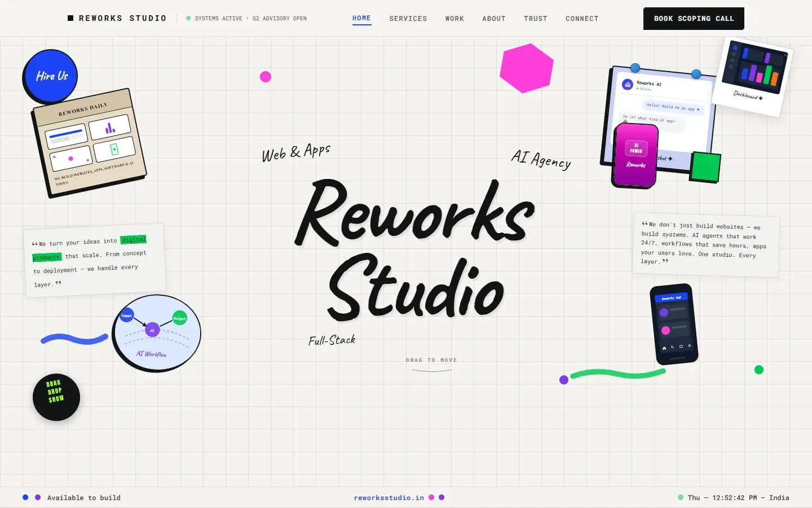Screen dimensions: 812x508
Task: Click the blue Hire Us sticker
Action: pyautogui.click(x=51, y=76)
